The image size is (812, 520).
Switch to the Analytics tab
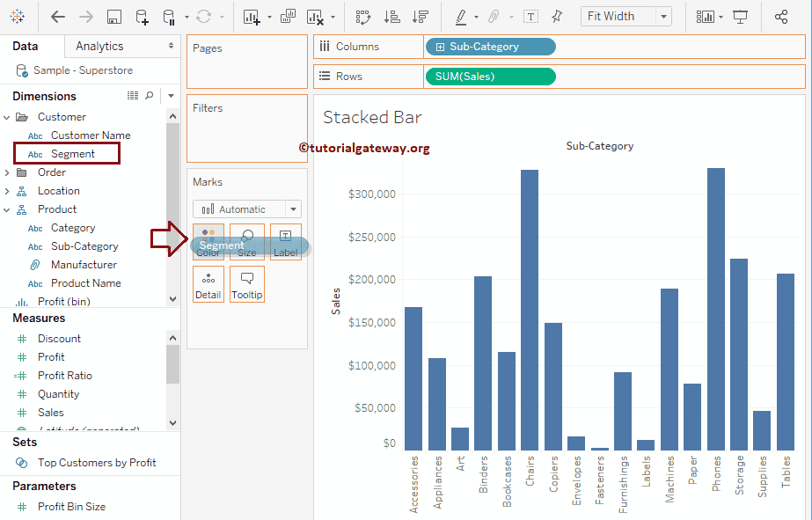click(99, 46)
